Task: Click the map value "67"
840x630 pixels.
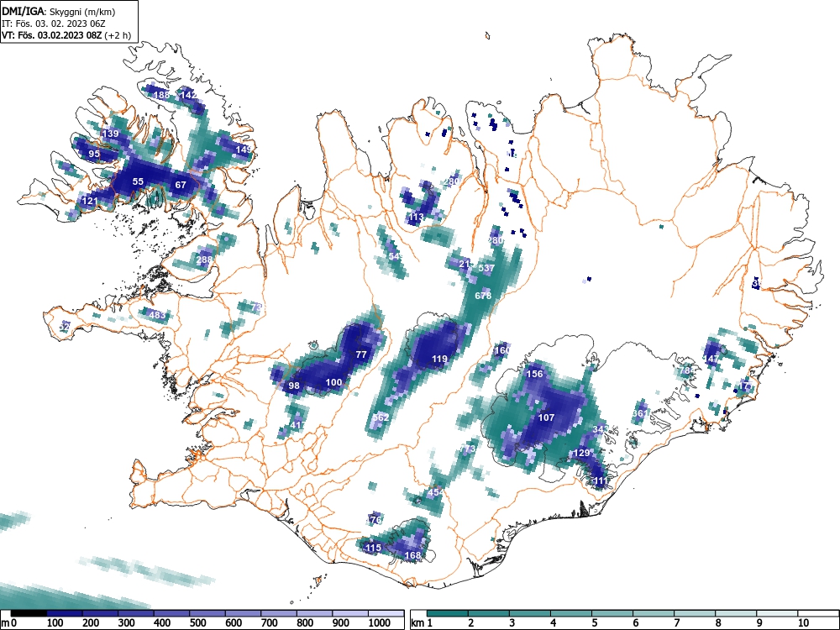Action: (181, 185)
